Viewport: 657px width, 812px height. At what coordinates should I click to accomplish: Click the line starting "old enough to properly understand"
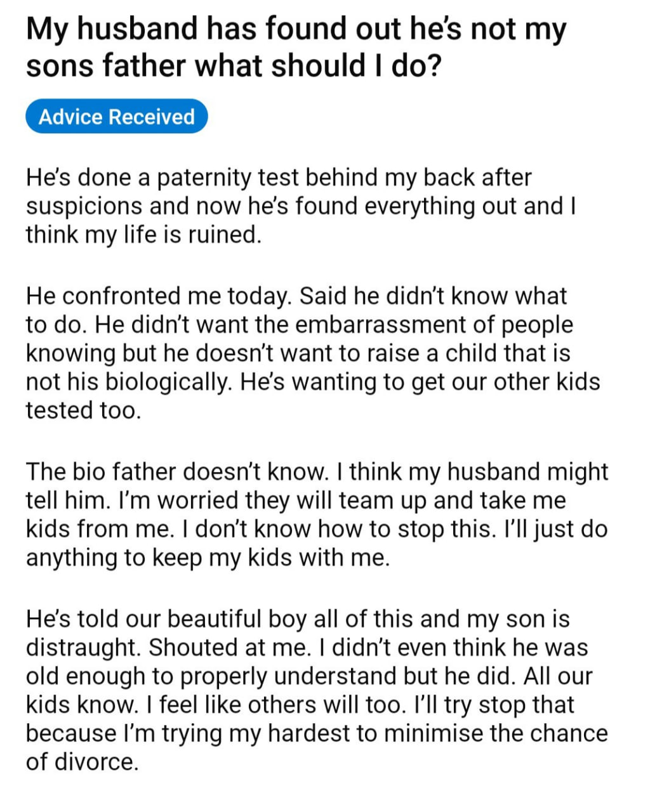pos(309,676)
